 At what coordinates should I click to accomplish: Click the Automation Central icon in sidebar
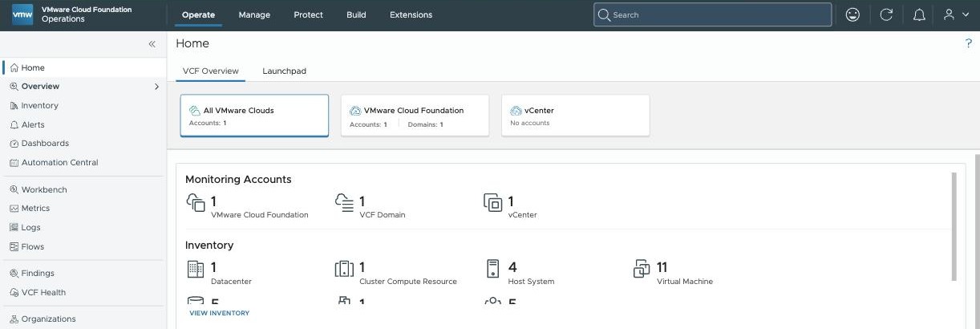coord(14,163)
